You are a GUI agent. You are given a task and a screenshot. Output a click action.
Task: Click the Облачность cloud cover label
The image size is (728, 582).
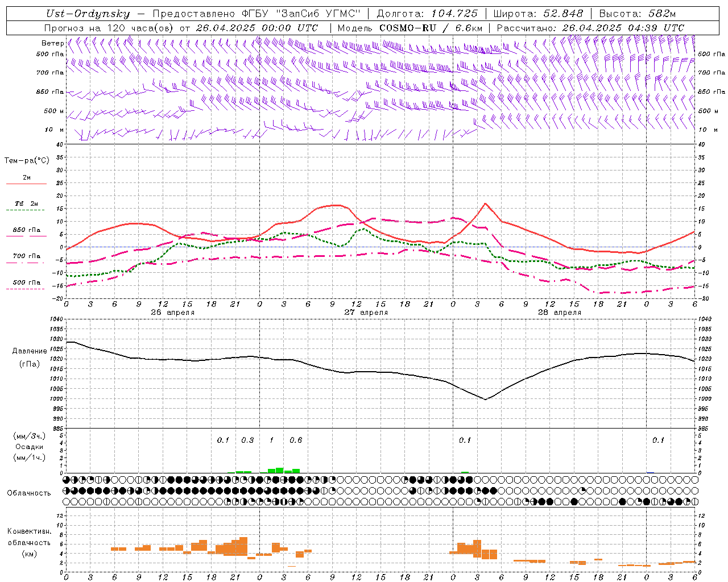pyautogui.click(x=29, y=493)
